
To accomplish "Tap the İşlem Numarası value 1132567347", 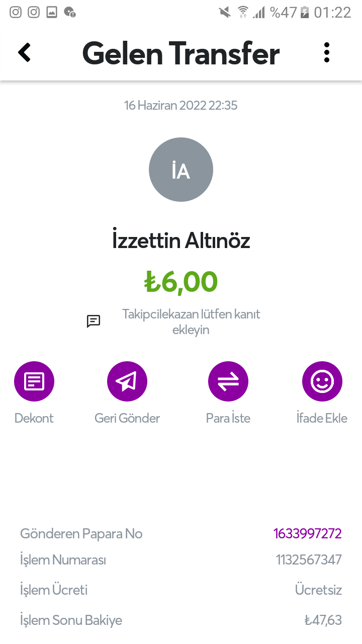I will (309, 559).
